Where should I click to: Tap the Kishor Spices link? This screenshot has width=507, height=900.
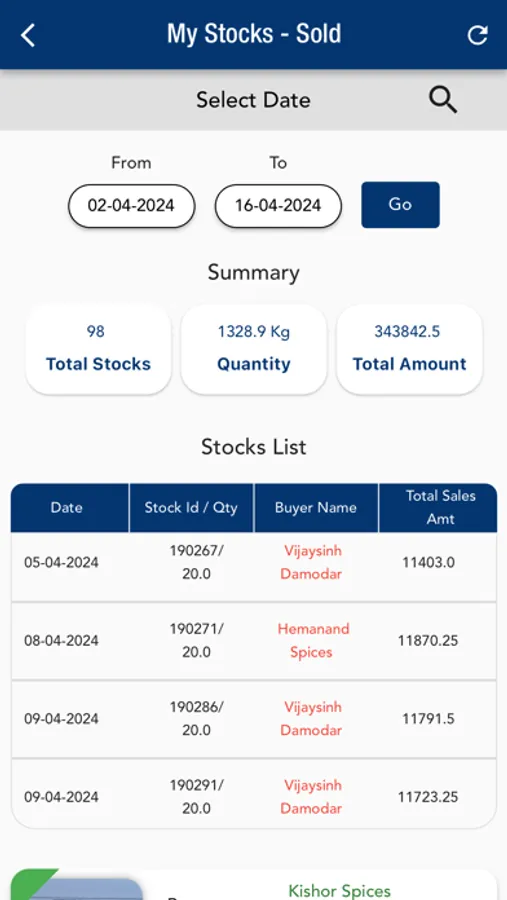pos(339,891)
